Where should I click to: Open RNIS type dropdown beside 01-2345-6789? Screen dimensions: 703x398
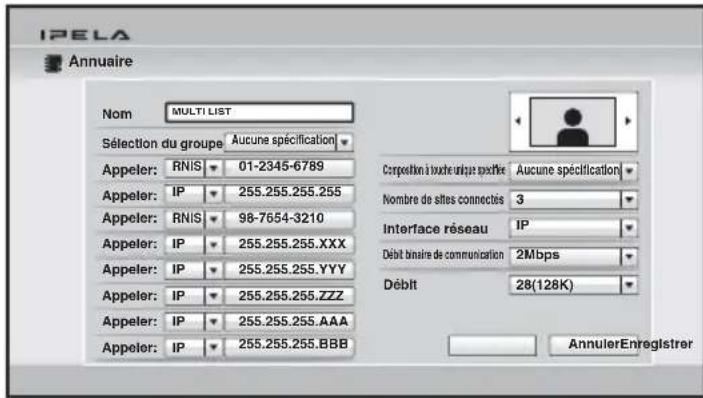click(194, 168)
